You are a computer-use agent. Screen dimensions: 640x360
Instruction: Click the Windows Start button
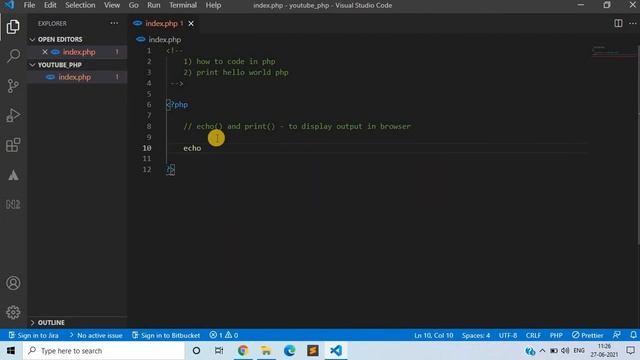[x=11, y=351]
